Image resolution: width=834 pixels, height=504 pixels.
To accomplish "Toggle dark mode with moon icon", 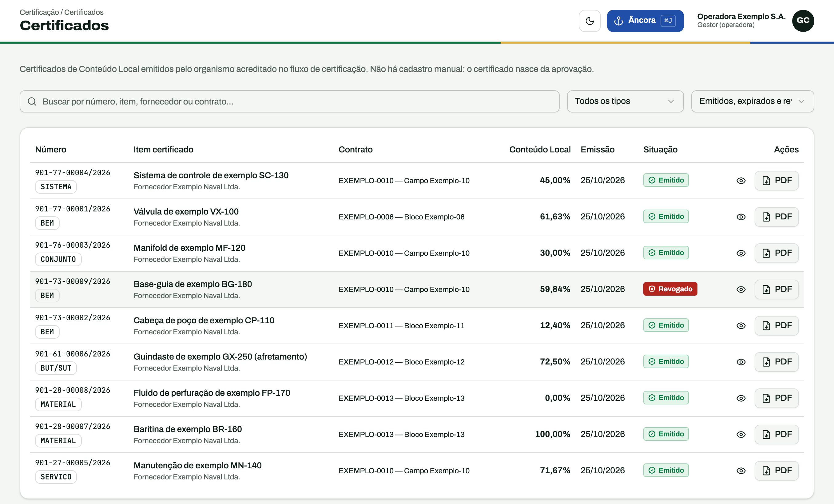I will 590,21.
